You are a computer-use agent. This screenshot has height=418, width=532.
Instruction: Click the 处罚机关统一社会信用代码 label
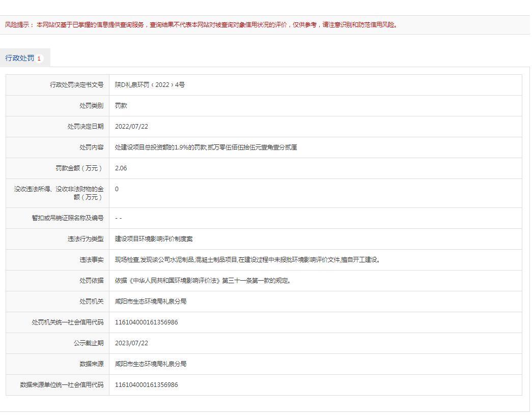[x=68, y=322]
